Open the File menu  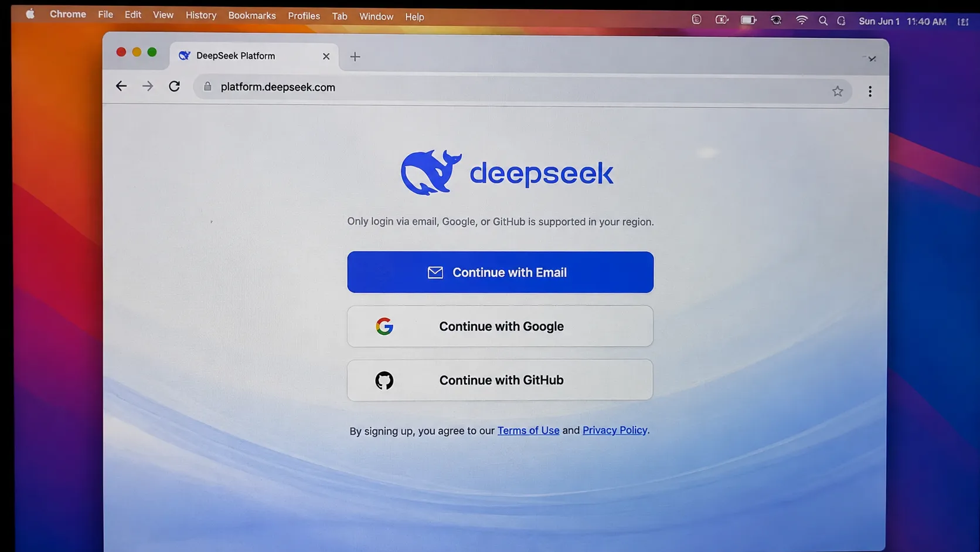(x=106, y=14)
